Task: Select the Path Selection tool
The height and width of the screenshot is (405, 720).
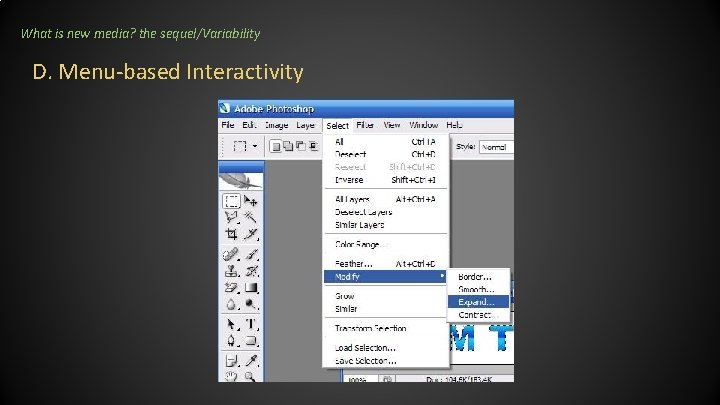Action: (x=231, y=324)
